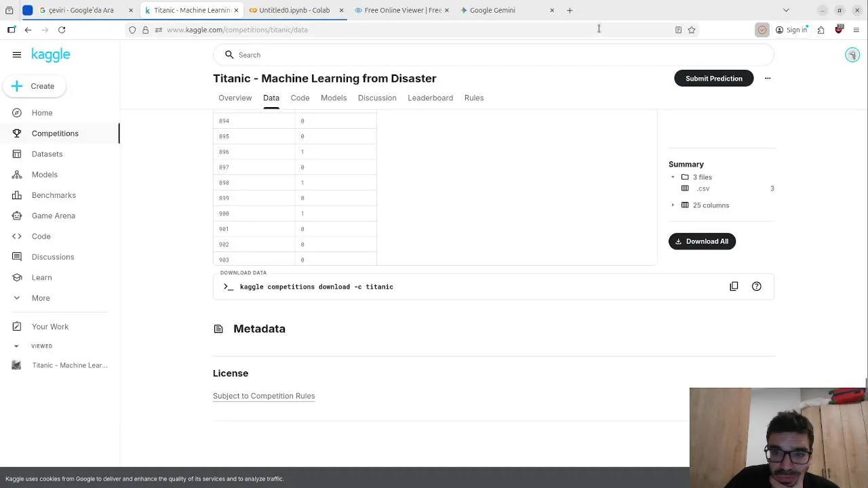Open Competitions trophy item in sidebar
The width and height of the screenshot is (868, 488).
click(x=55, y=134)
